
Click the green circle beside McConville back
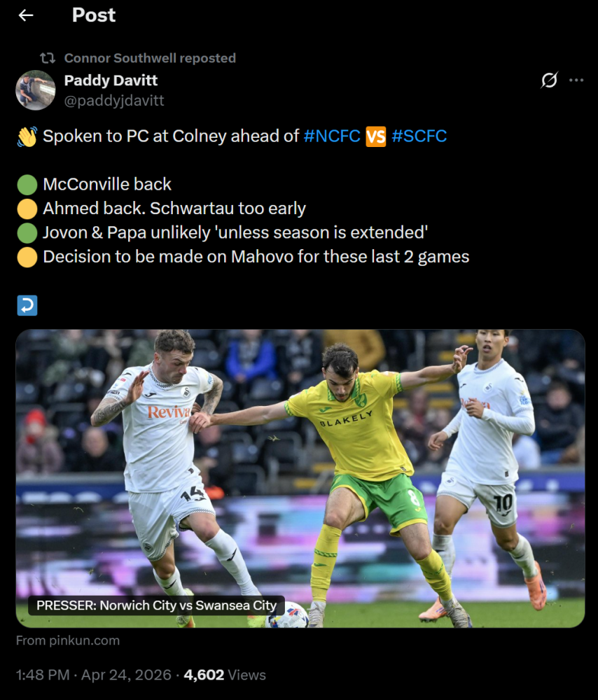coord(27,185)
